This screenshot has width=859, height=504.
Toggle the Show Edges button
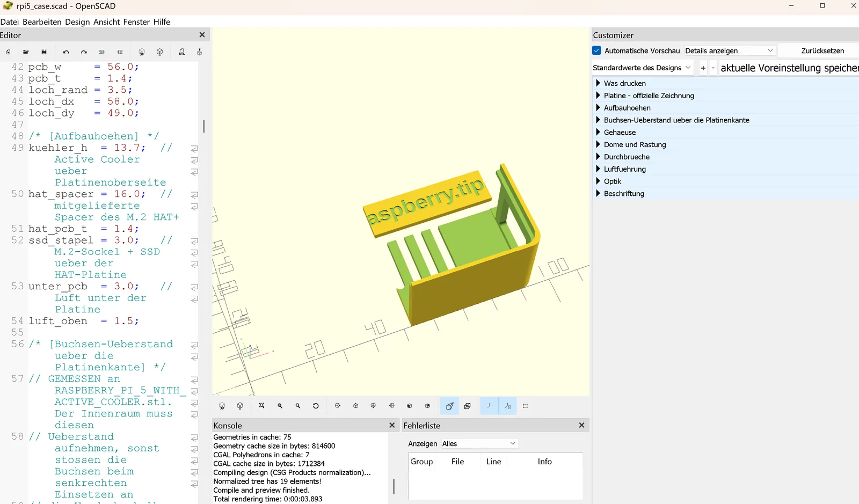[x=525, y=406]
